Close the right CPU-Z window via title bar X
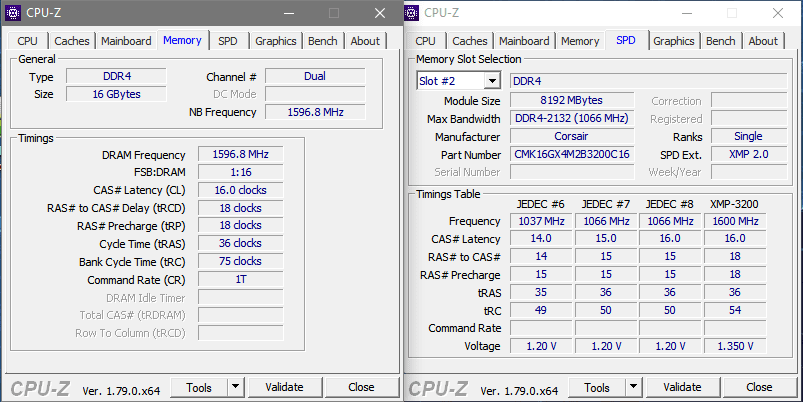 click(x=778, y=13)
